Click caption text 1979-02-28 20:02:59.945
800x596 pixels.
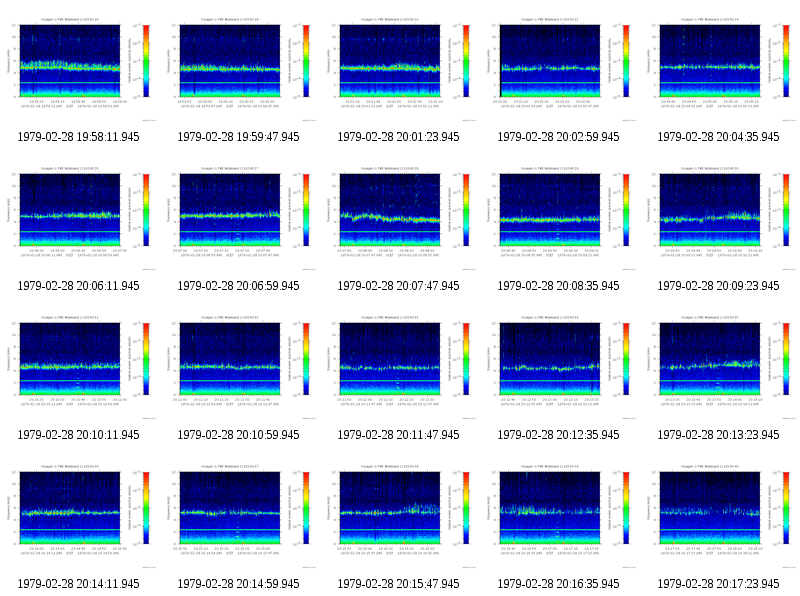pyautogui.click(x=558, y=137)
